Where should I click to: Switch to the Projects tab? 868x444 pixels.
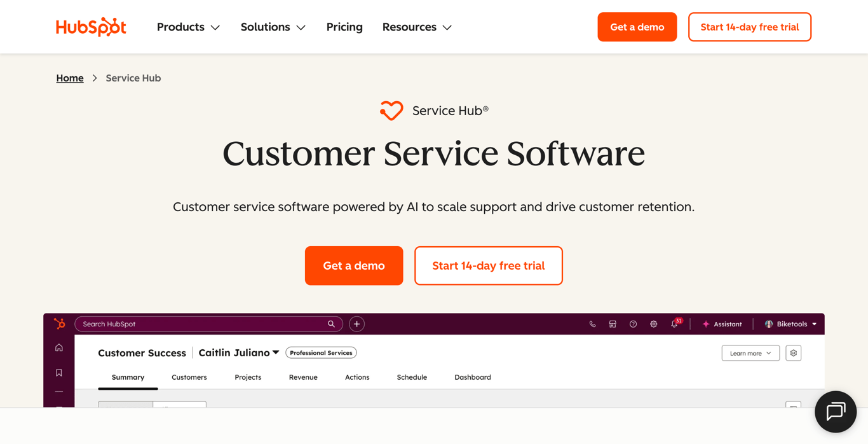click(x=248, y=377)
